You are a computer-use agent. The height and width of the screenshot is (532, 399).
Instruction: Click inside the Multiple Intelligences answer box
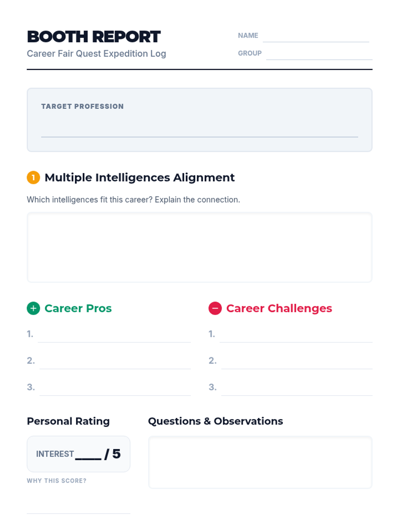199,247
